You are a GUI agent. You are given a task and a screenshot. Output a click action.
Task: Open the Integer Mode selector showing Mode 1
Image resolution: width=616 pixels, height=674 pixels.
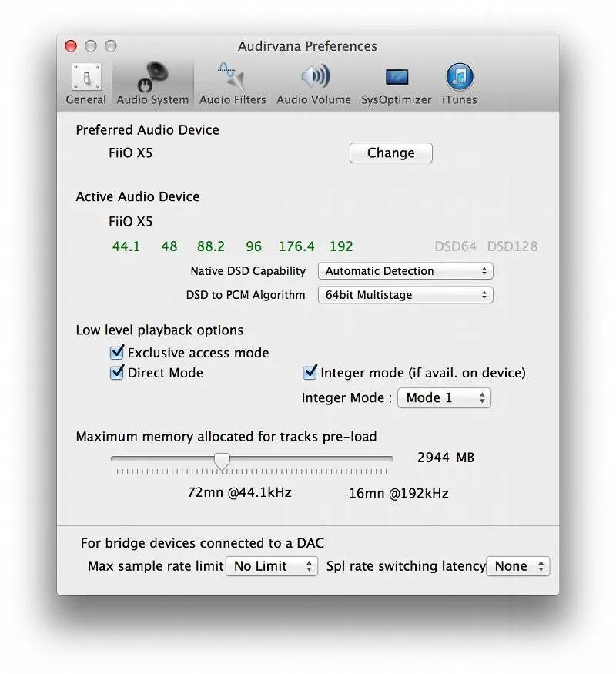tap(444, 397)
